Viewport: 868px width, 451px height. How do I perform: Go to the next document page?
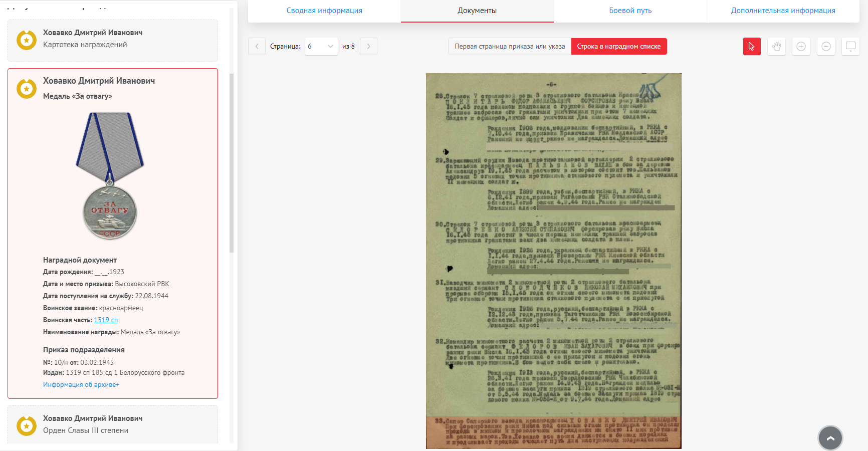368,47
